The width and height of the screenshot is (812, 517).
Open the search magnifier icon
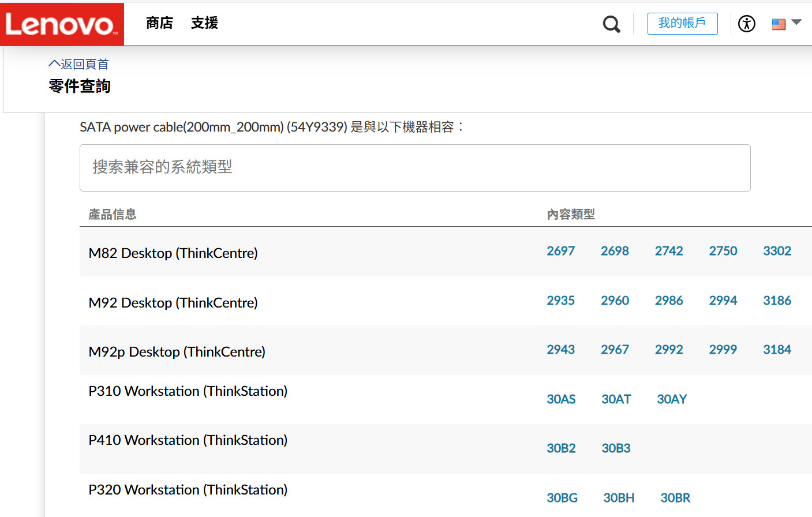(611, 24)
